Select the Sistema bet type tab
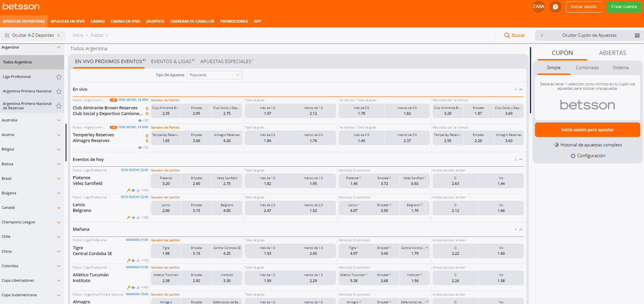 click(x=621, y=68)
